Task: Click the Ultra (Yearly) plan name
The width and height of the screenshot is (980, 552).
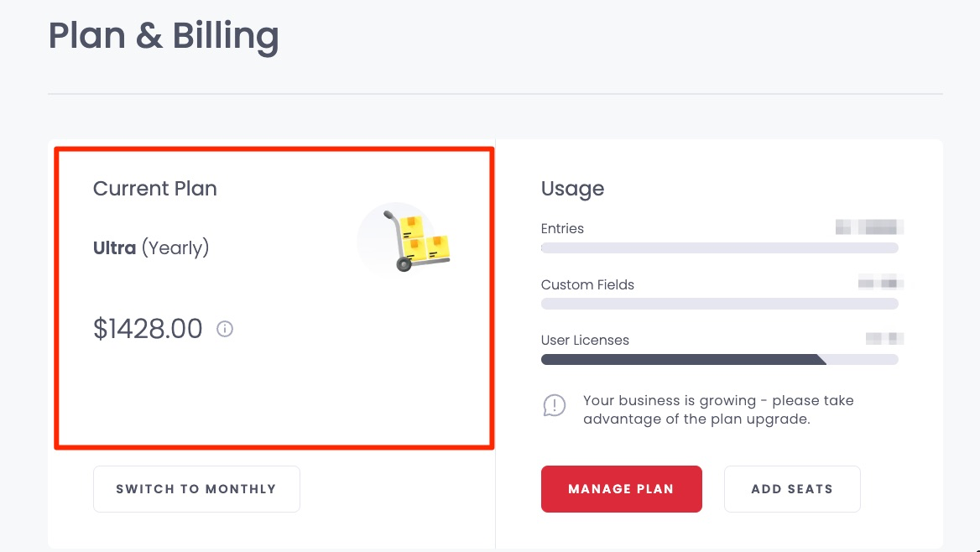Action: click(151, 248)
